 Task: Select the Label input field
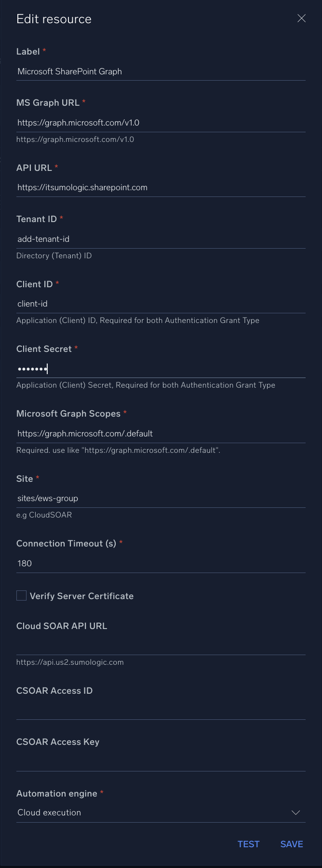pos(161,71)
